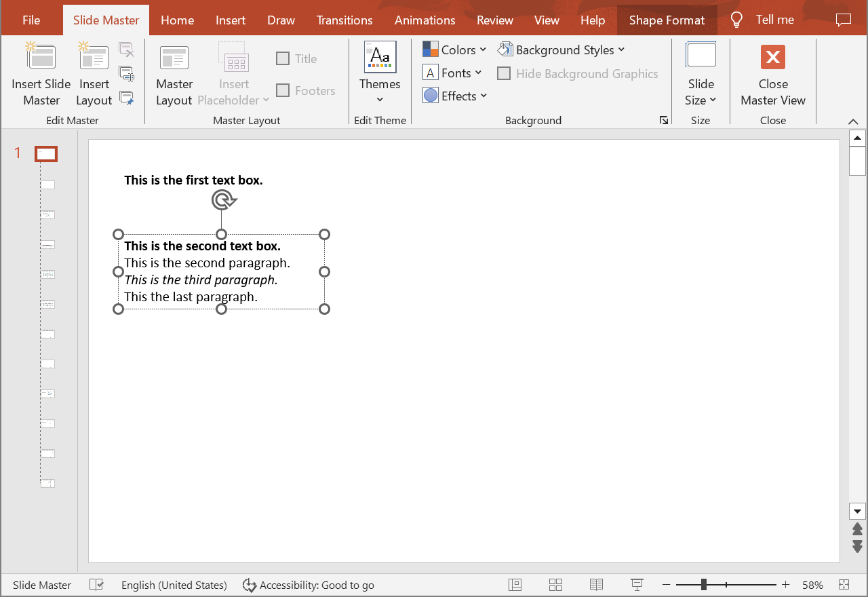The height and width of the screenshot is (597, 868).
Task: Click the rotation handle of selected text box
Action: click(x=222, y=199)
